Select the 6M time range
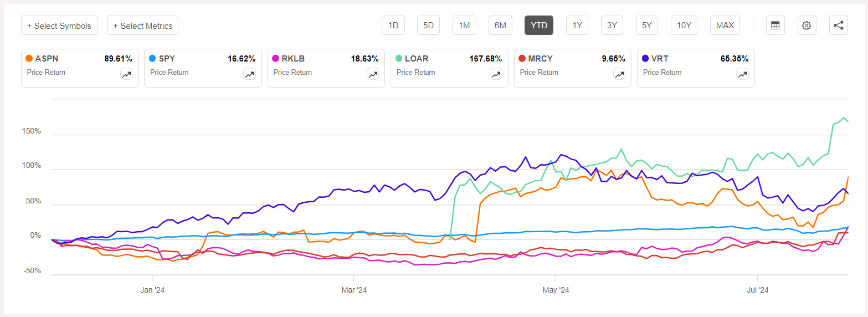The width and height of the screenshot is (868, 317). 500,25
